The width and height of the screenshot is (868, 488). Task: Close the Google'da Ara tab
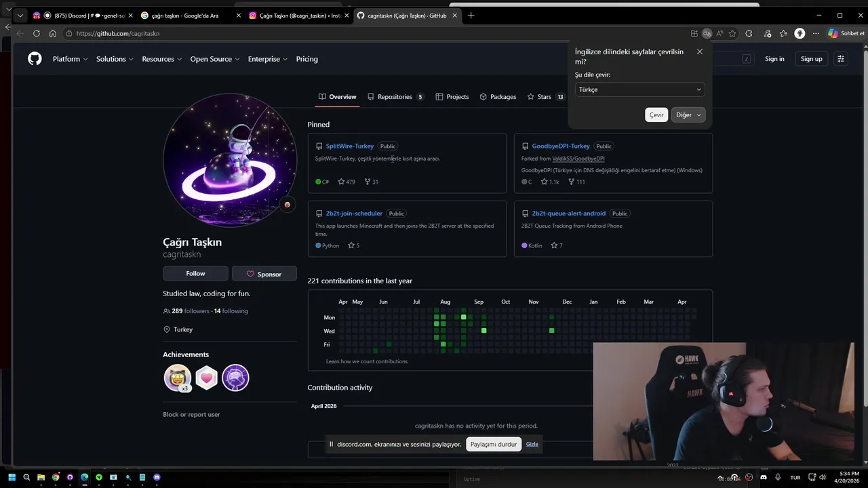[x=238, y=16]
